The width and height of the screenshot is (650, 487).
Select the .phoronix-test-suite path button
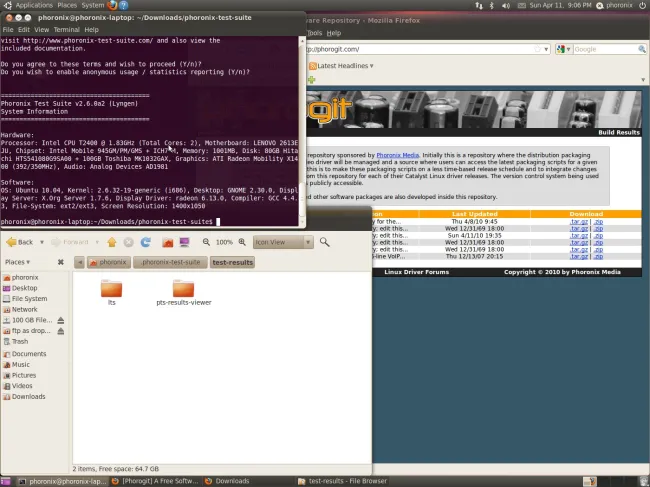170,262
